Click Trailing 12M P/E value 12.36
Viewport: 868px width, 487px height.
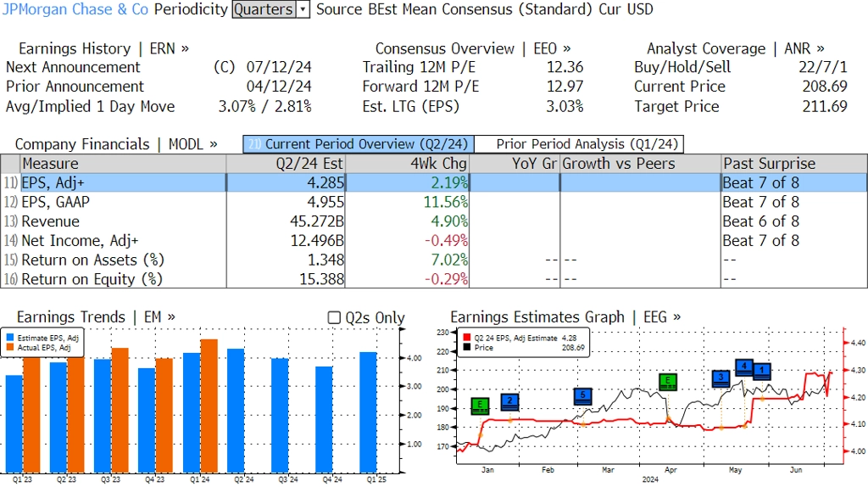coord(565,68)
